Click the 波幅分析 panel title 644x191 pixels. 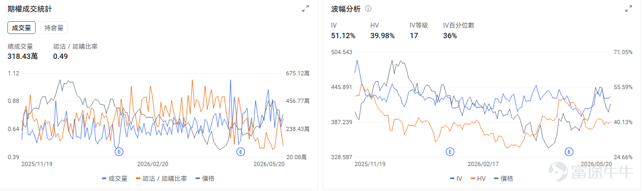tap(345, 9)
